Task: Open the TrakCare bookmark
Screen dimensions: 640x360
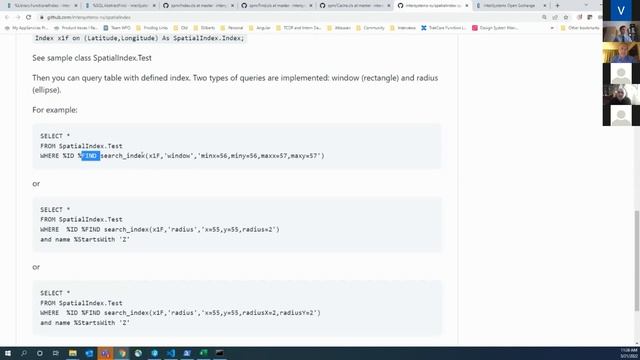Action: tap(444, 28)
